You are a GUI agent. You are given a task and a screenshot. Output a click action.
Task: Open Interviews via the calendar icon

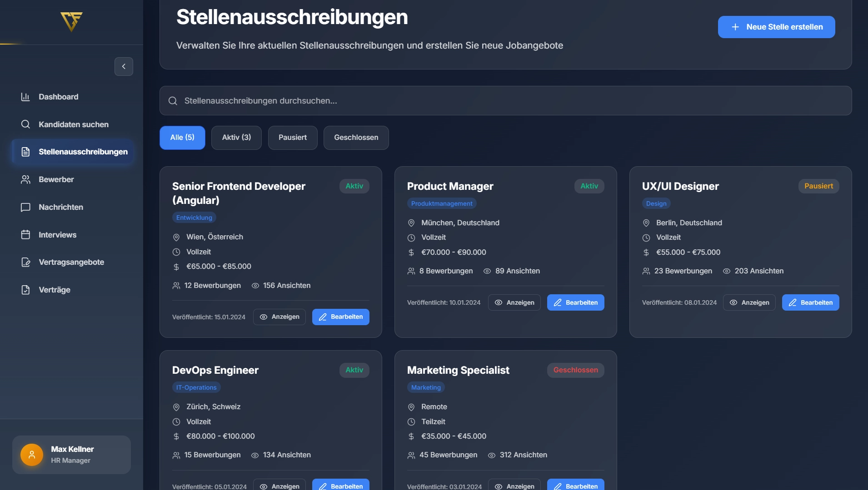pyautogui.click(x=25, y=235)
